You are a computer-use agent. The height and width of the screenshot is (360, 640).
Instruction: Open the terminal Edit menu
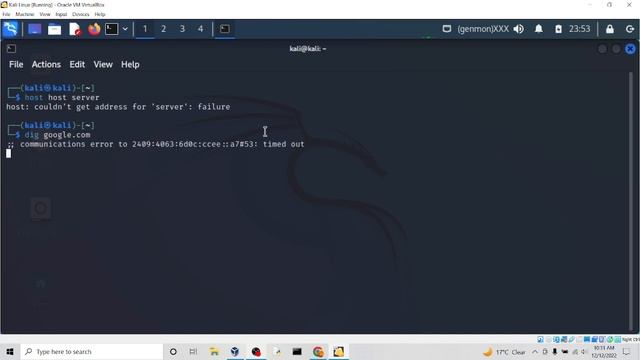pyautogui.click(x=77, y=64)
